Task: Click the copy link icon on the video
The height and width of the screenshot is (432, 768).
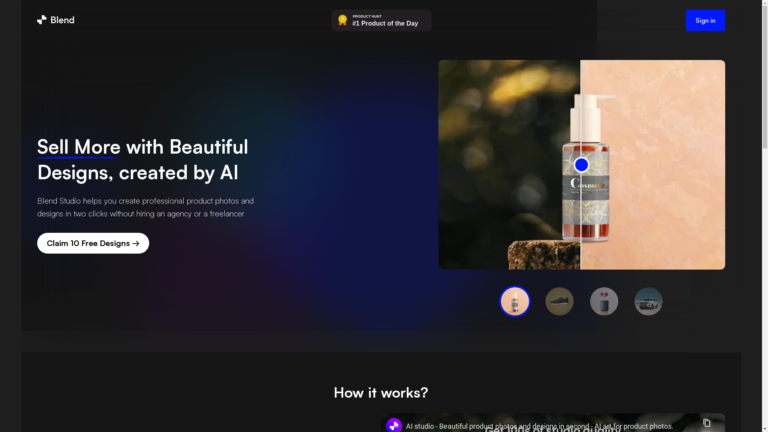Action: pyautogui.click(x=706, y=423)
